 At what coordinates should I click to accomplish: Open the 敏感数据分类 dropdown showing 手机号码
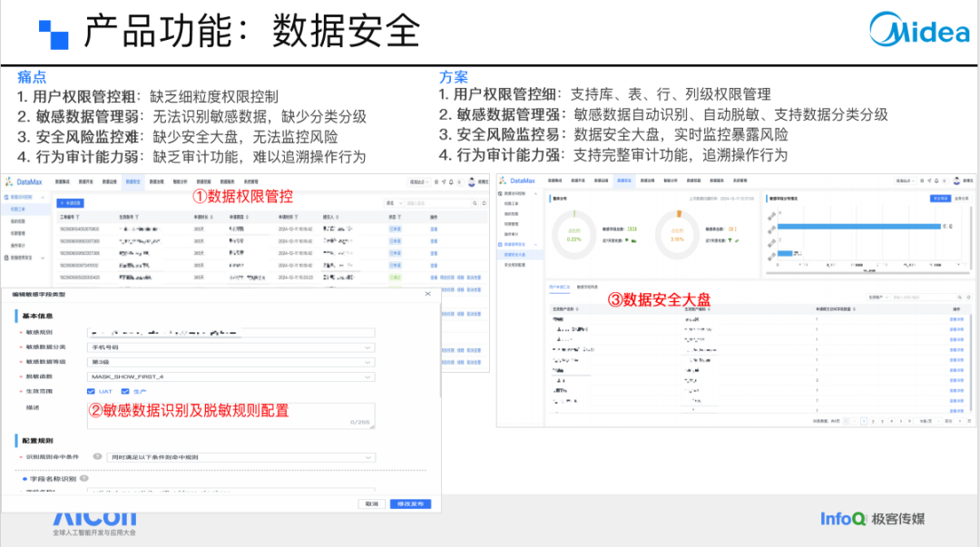tap(230, 347)
